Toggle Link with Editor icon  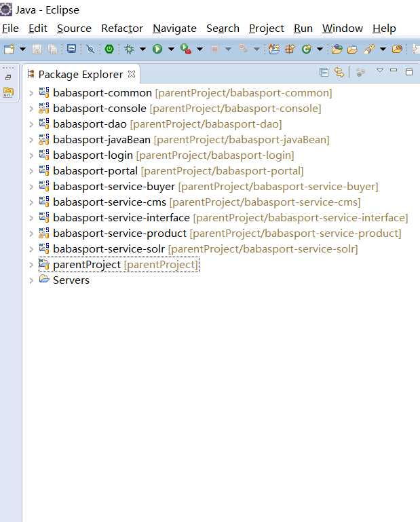pyautogui.click(x=339, y=72)
